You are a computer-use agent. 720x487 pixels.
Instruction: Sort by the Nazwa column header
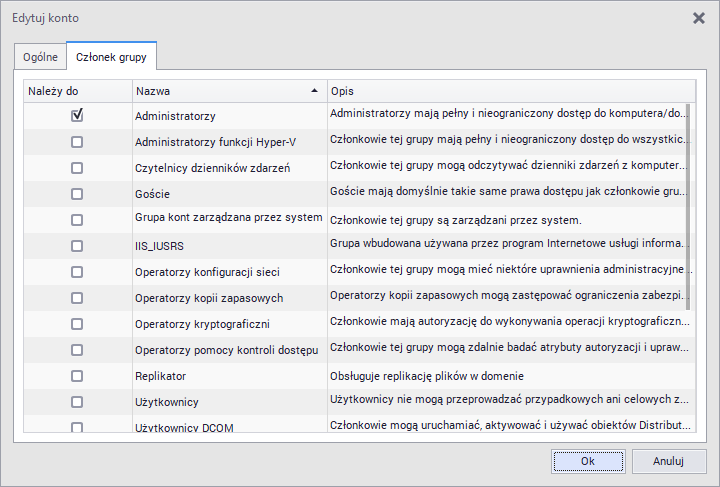pyautogui.click(x=228, y=91)
